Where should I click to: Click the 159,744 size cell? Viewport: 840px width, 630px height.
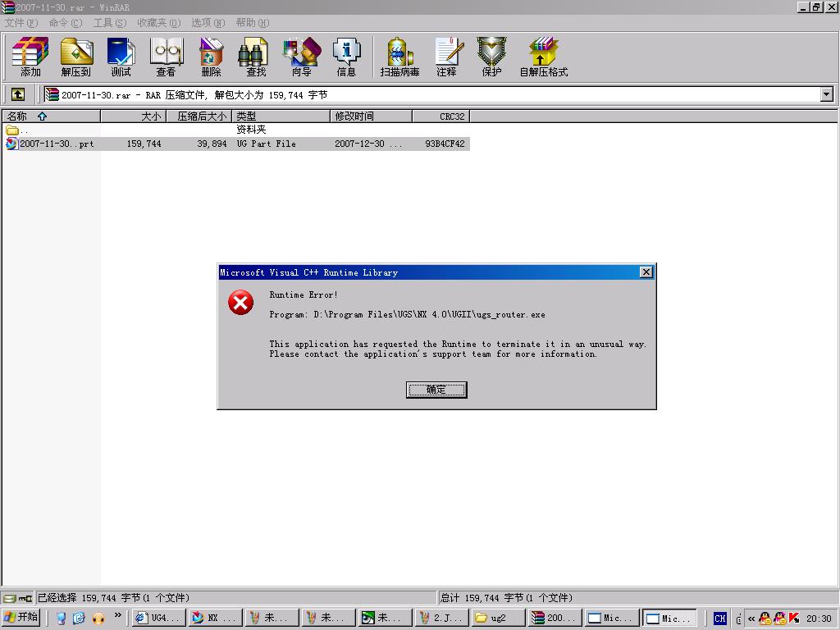coord(144,144)
